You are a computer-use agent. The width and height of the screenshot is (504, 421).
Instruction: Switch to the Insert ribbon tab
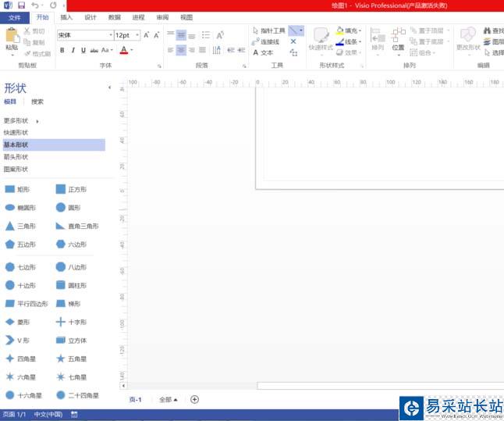[66, 17]
